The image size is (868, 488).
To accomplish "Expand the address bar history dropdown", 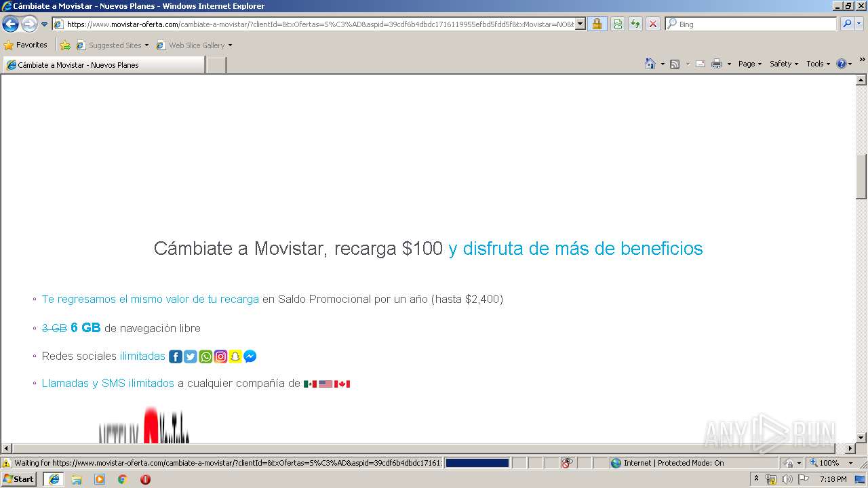I will coord(580,24).
